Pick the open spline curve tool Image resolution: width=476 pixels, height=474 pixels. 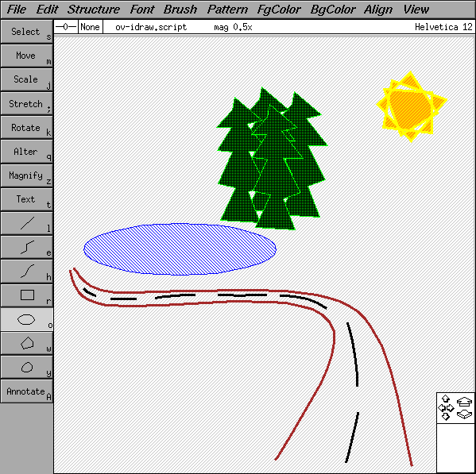click(x=27, y=272)
